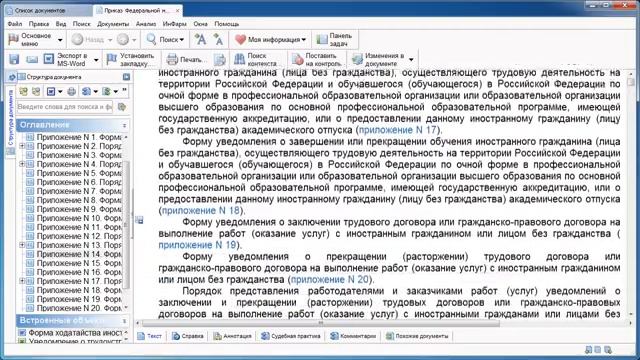Click the toolbar overflow chevron in structure panel
The width and height of the screenshot is (640, 360).
(x=124, y=91)
